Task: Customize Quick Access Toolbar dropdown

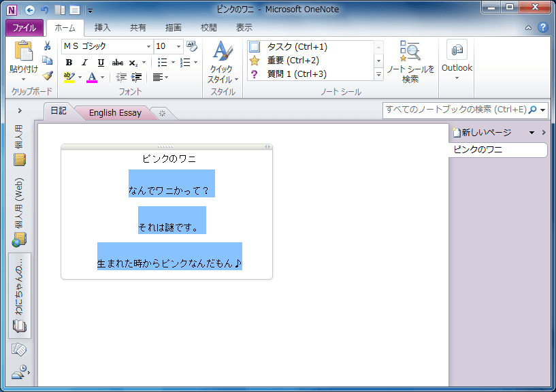Action: pos(90,11)
